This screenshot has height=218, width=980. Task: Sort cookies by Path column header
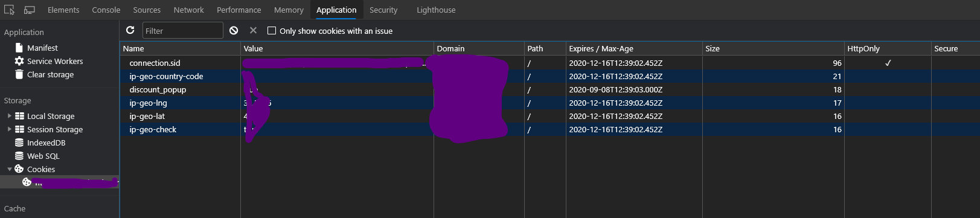pyautogui.click(x=545, y=48)
